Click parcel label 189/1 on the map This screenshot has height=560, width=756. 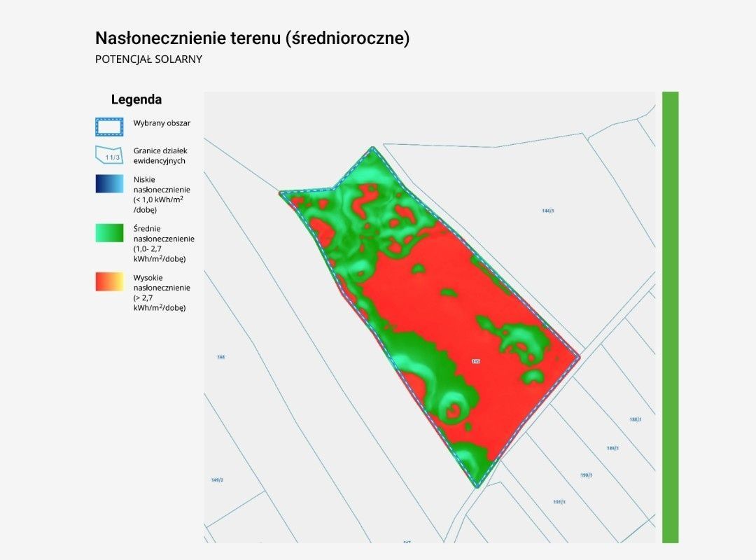[x=612, y=448]
